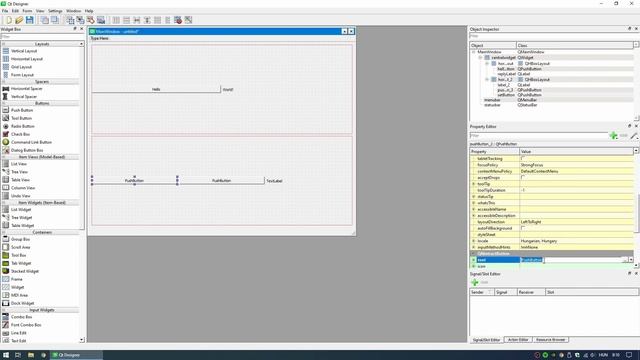This screenshot has height=360, width=640.
Task: Expand the locale property row
Action: point(474,241)
